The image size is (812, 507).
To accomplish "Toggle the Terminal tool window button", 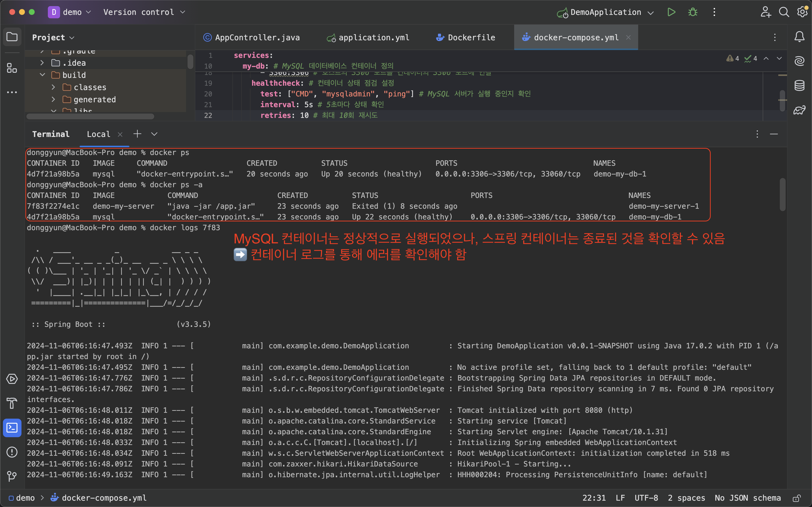I will pyautogui.click(x=12, y=428).
